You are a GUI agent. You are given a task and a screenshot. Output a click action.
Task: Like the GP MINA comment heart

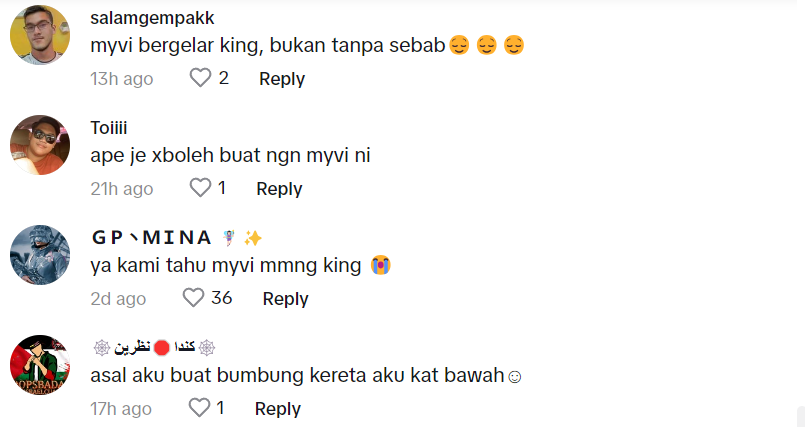[x=194, y=298]
